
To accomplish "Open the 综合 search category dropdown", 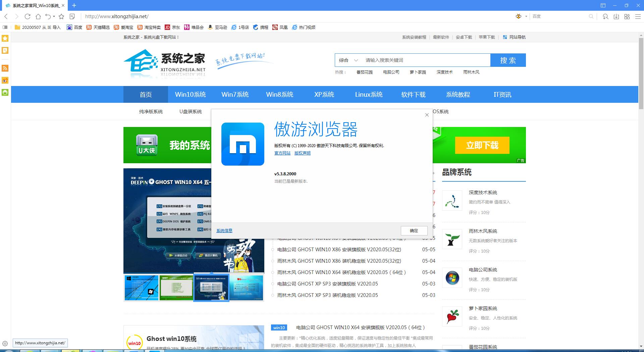I will (x=347, y=60).
